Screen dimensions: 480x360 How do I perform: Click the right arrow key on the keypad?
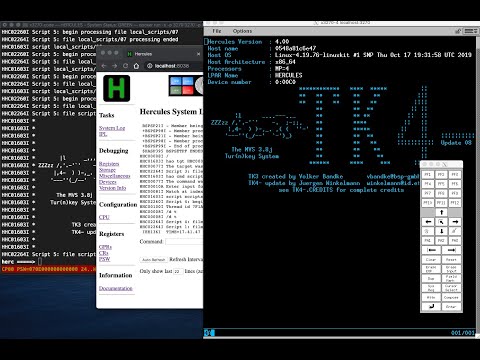(455, 222)
